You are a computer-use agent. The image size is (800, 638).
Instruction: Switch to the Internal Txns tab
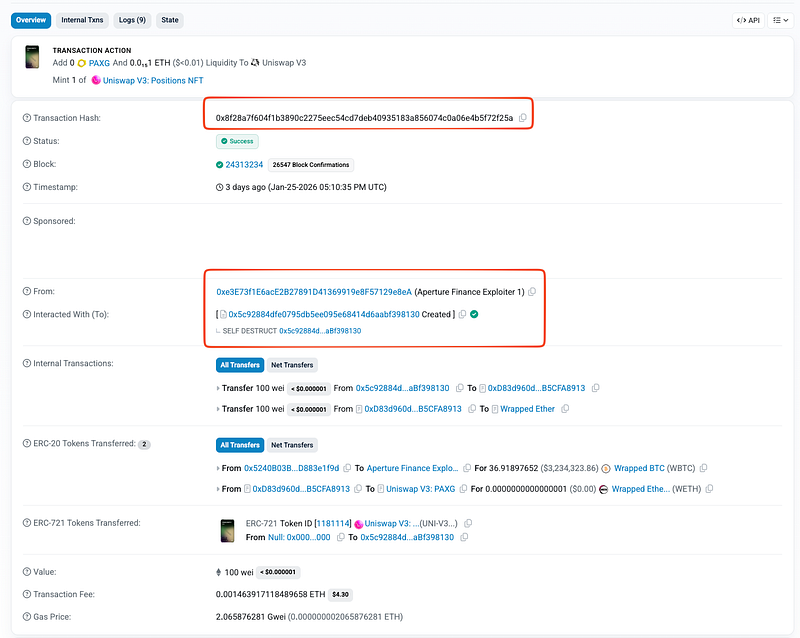[x=80, y=20]
